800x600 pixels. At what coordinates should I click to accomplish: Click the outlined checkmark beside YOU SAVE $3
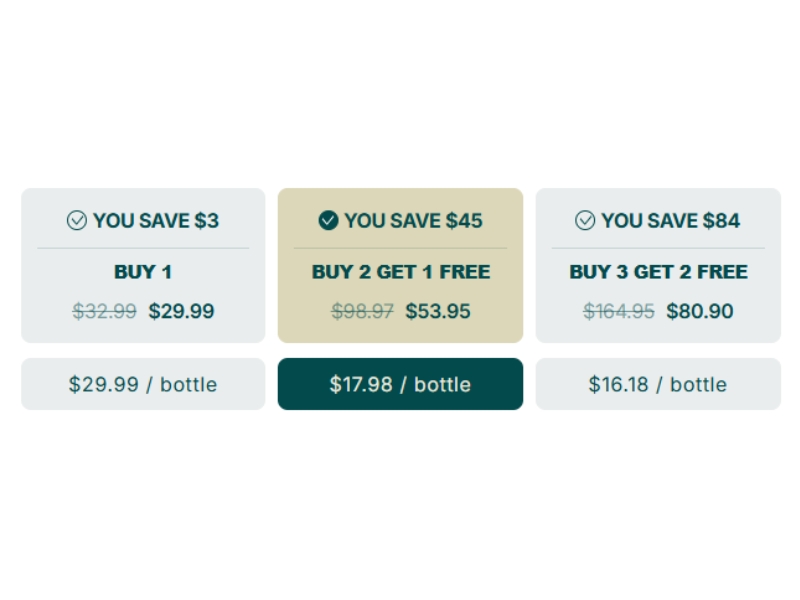coord(77,221)
